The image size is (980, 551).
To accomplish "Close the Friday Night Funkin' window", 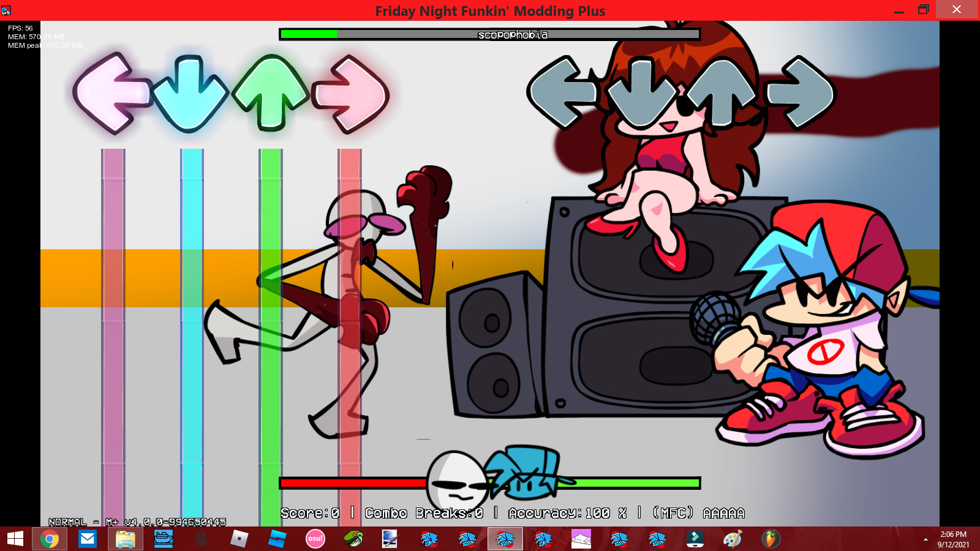I will coord(957,10).
